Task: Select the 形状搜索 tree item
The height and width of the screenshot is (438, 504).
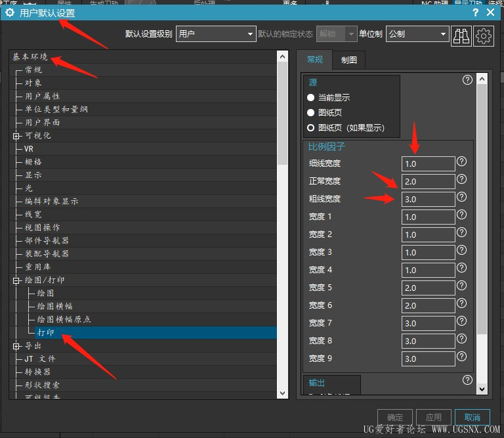Action: (43, 385)
